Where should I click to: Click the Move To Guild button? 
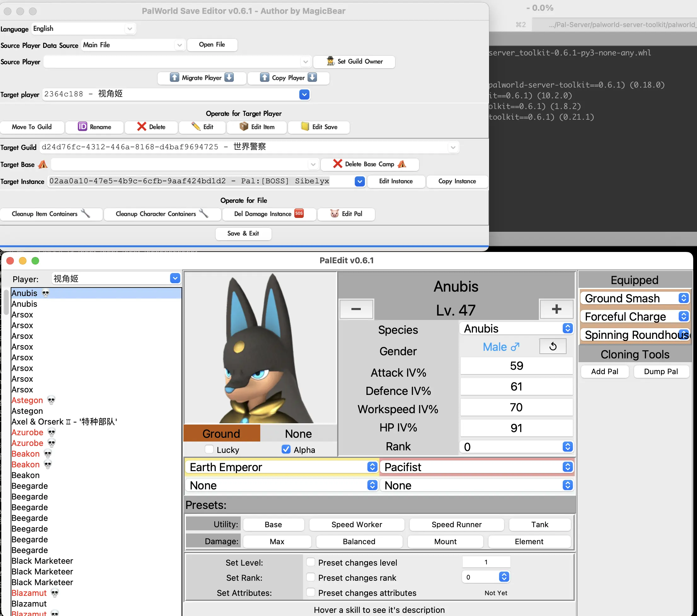[x=32, y=127]
